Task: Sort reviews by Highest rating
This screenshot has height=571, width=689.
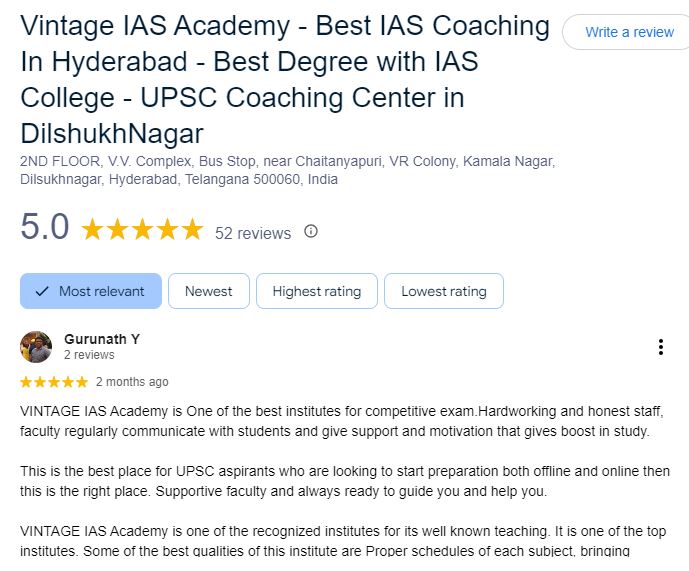Action: click(x=317, y=291)
